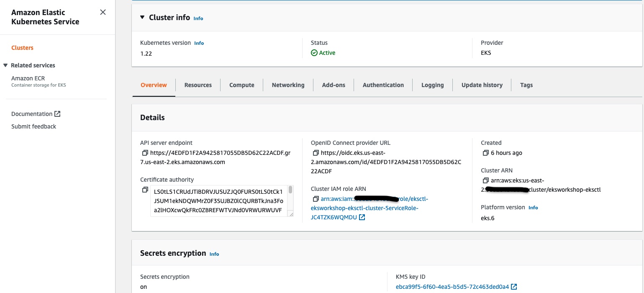Copy the API server endpoint URL
Screen dimensions: 644x293
pyautogui.click(x=145, y=153)
